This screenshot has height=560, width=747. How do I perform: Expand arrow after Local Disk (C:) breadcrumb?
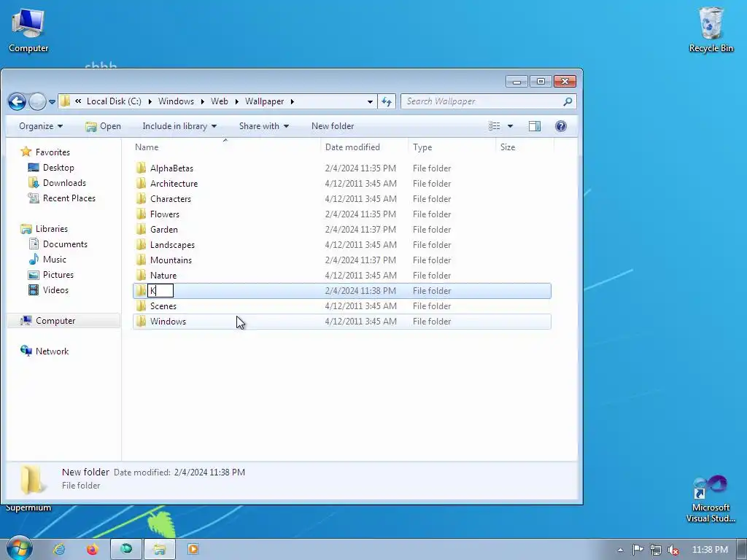[150, 101]
